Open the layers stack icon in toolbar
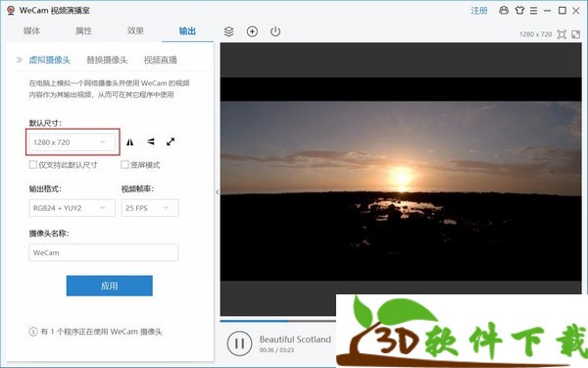 click(228, 31)
